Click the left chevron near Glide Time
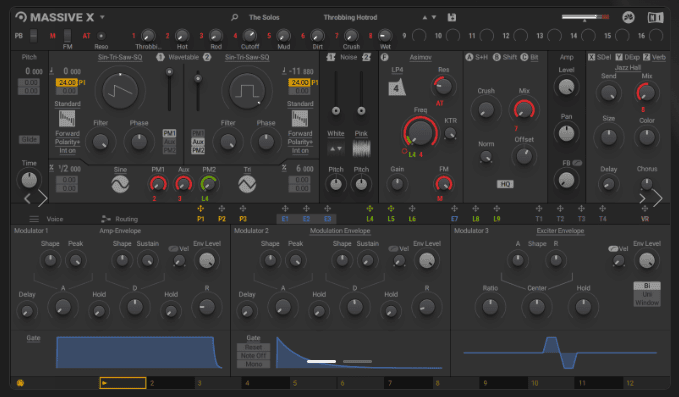 coord(27,198)
